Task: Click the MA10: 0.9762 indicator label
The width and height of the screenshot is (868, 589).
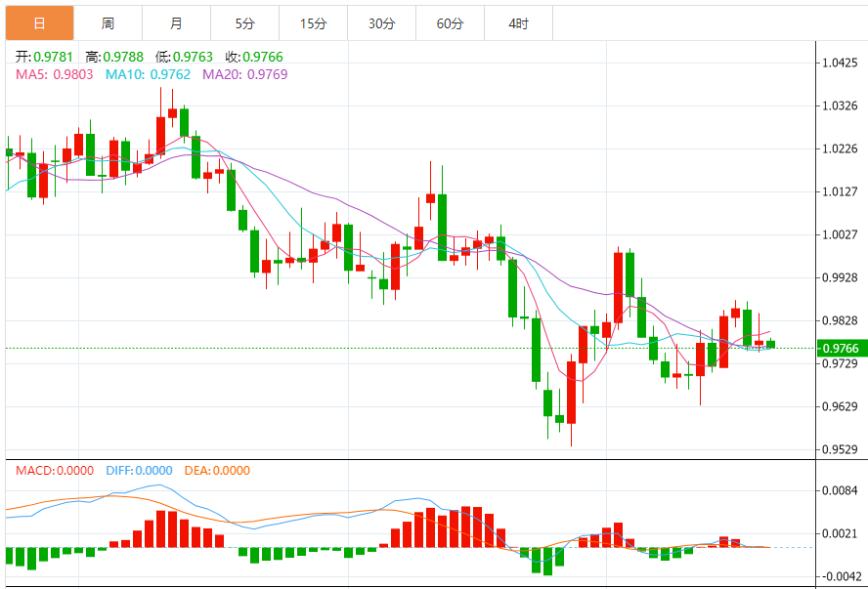Action: [148, 74]
